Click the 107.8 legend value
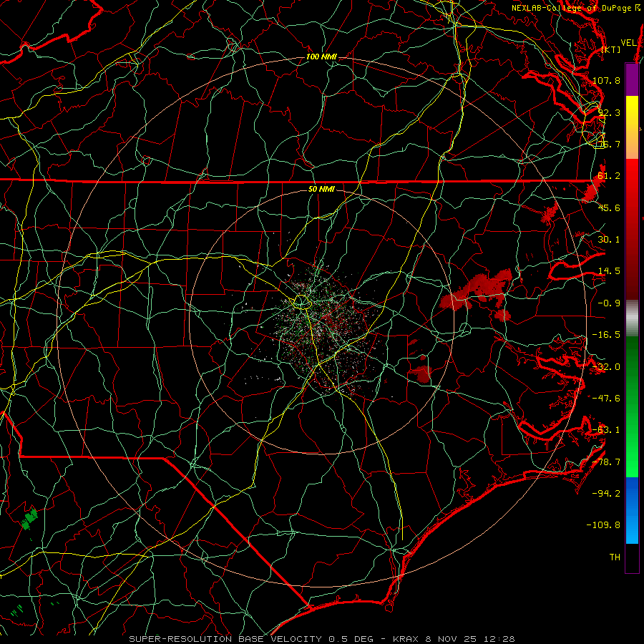This screenshot has height=644, width=644. click(606, 80)
